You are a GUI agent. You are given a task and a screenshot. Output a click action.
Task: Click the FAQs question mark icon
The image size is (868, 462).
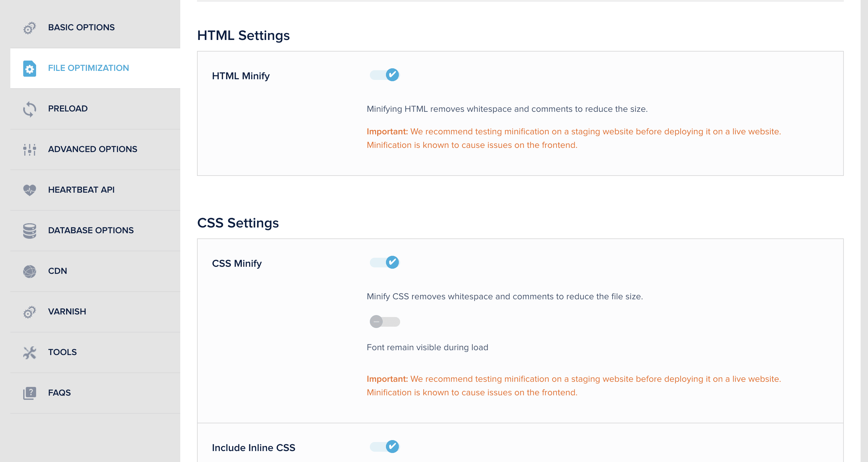pos(30,393)
